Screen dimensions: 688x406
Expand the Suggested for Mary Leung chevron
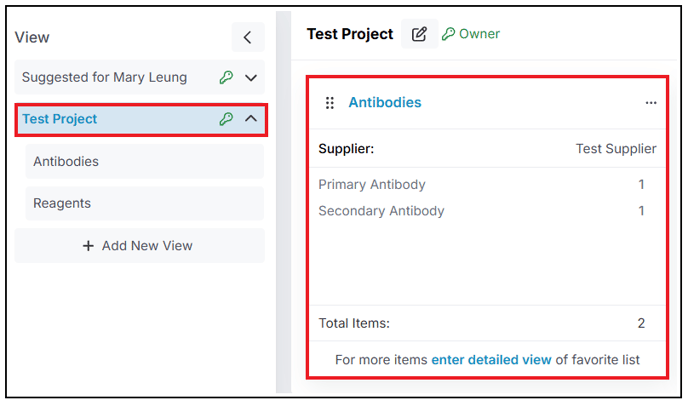(x=251, y=78)
